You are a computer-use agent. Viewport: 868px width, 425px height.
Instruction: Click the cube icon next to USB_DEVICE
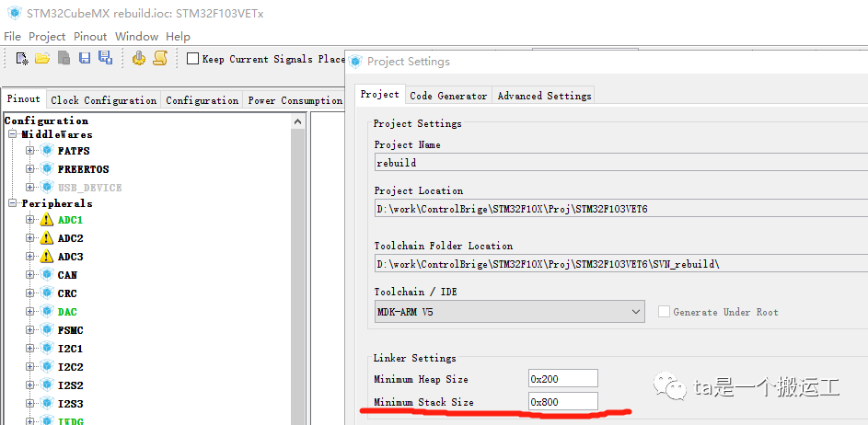47,188
